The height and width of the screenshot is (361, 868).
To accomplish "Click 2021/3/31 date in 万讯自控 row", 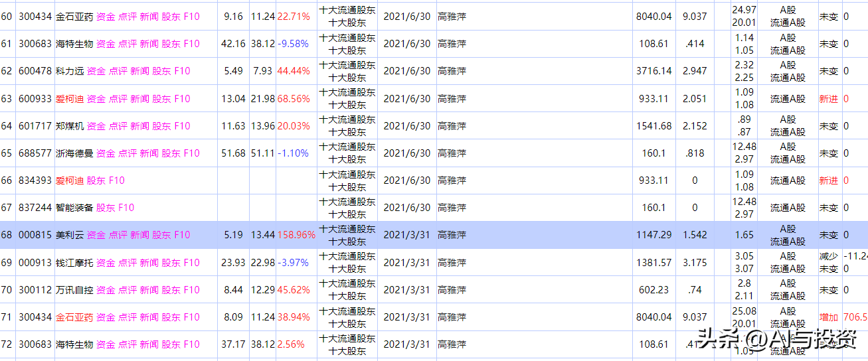I will 407,289.
